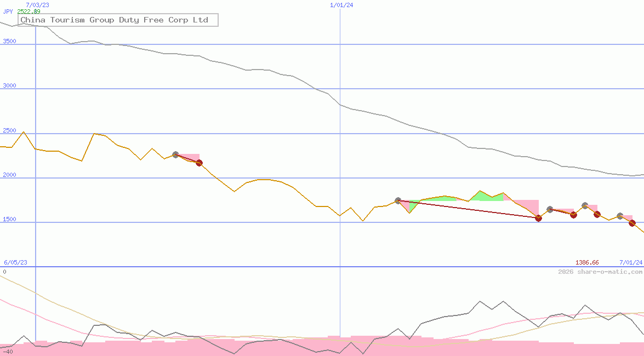Click the 3500 price axis label
Viewport: 644px width, 356px height.
pos(9,41)
